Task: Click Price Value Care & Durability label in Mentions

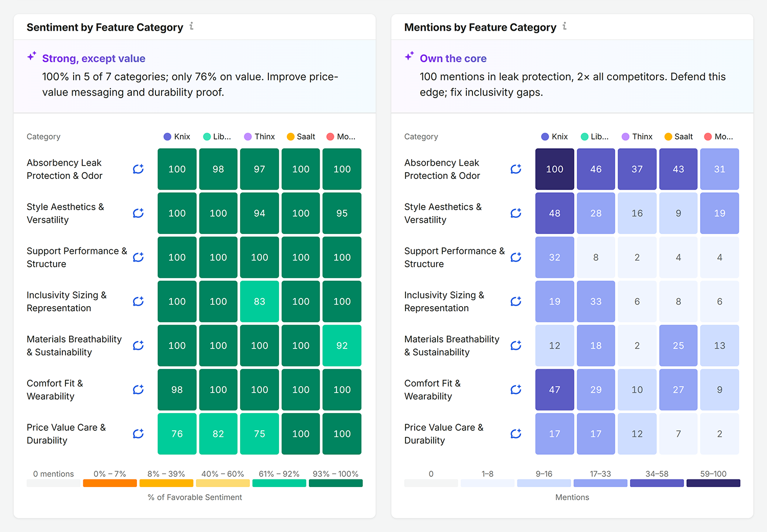Action: point(444,434)
